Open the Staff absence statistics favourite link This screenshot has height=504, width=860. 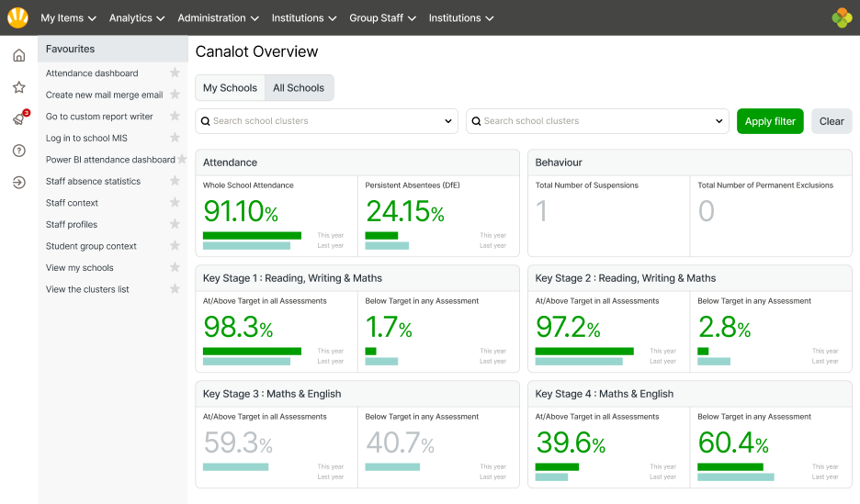(x=93, y=182)
